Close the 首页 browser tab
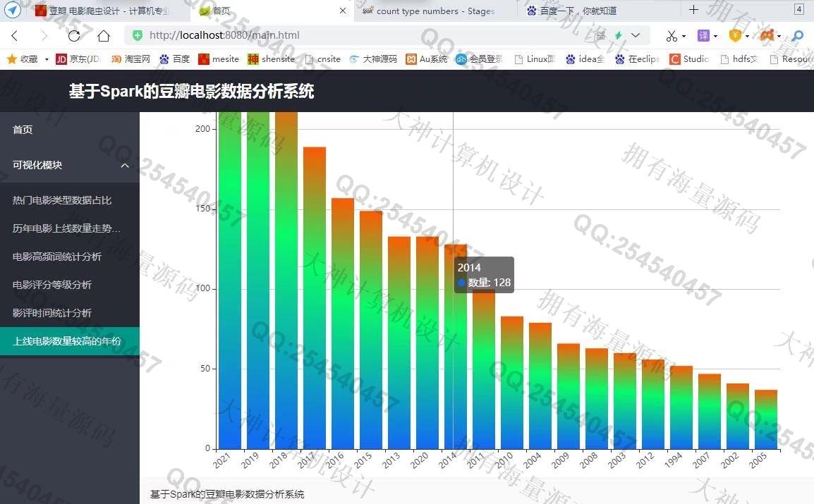This screenshot has height=504, width=814. (x=343, y=11)
